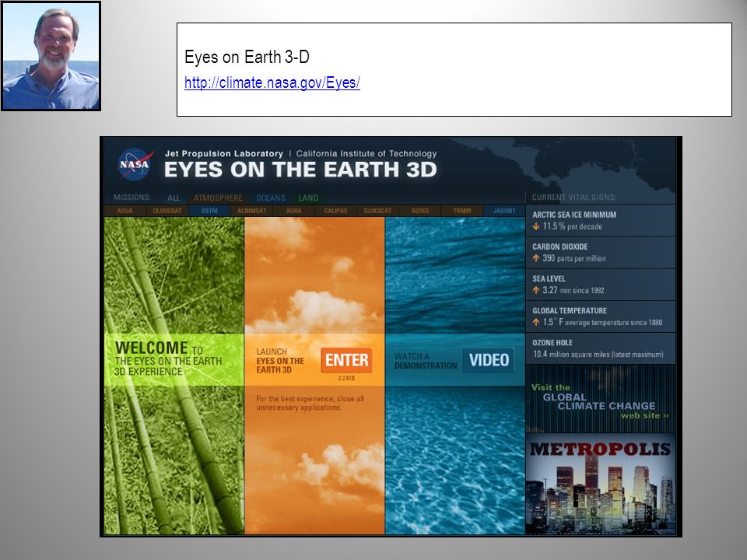This screenshot has width=747, height=560.
Task: Click 'For the best experience' note text
Action: (x=310, y=403)
